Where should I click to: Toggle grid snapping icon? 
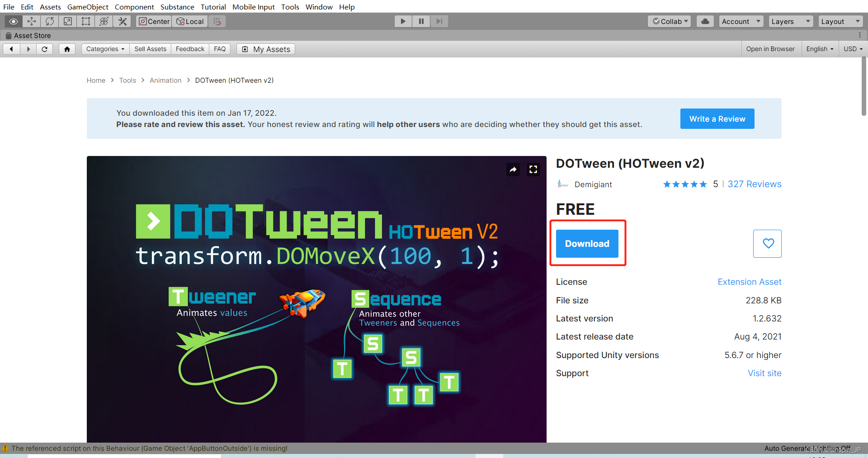click(x=217, y=21)
